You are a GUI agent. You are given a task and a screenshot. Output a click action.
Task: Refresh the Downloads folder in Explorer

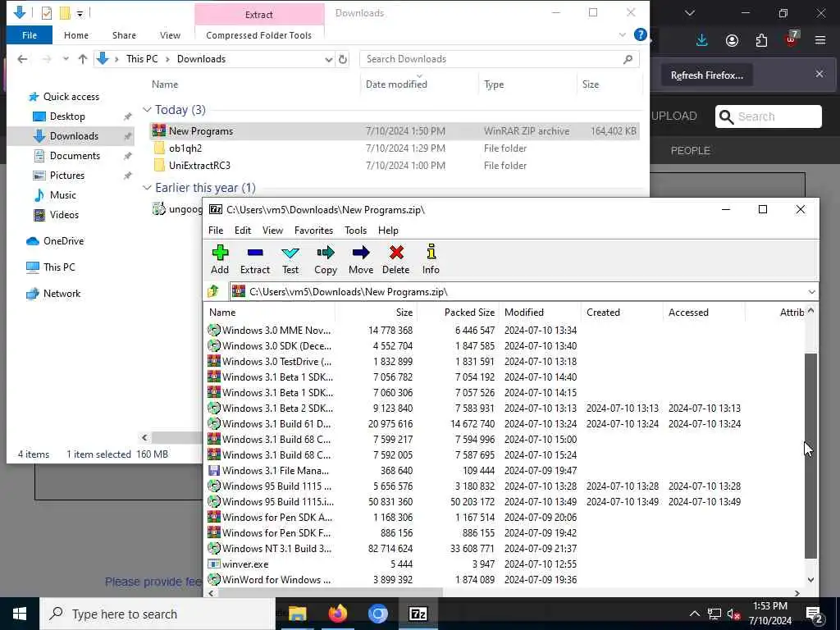point(343,59)
